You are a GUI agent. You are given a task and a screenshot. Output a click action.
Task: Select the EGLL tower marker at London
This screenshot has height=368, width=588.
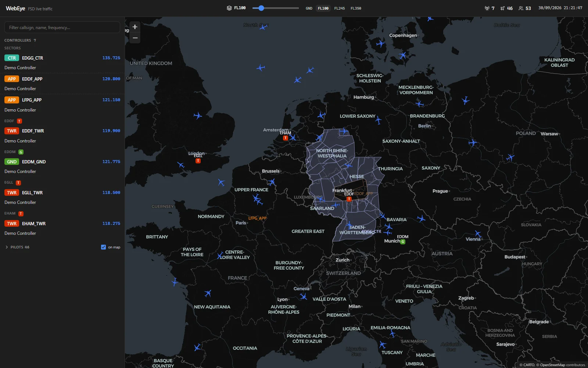click(198, 161)
